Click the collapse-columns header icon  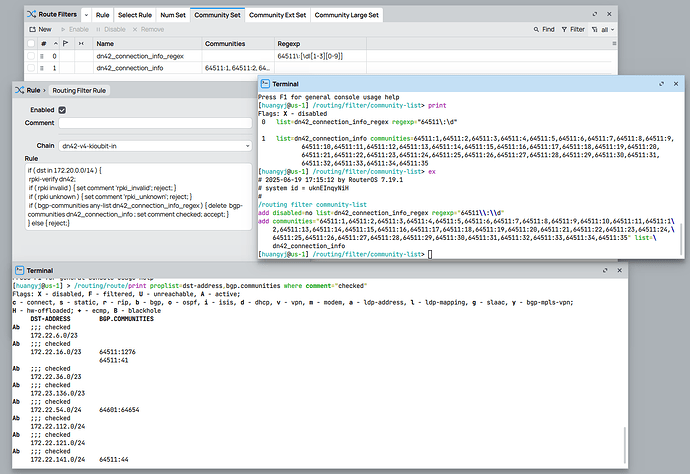pos(81,44)
